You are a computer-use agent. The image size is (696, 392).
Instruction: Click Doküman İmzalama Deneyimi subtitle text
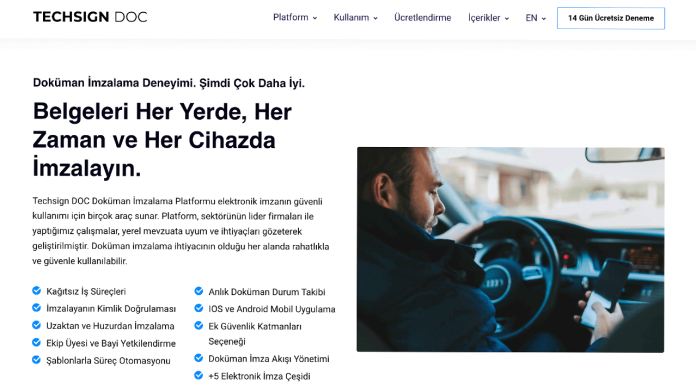[169, 83]
